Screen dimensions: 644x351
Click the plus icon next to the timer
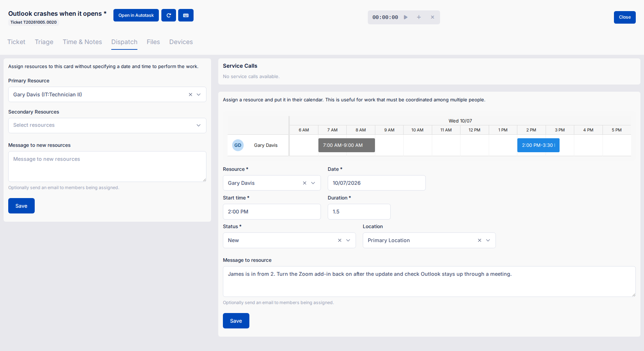click(x=419, y=17)
